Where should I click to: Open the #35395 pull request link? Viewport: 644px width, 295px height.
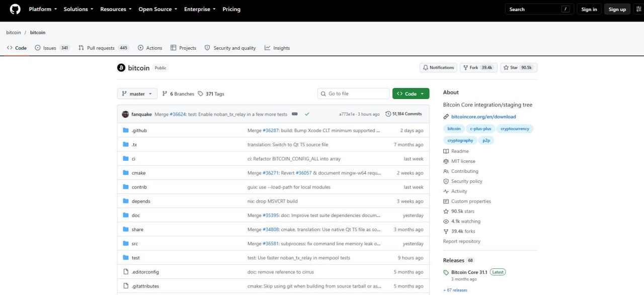click(x=271, y=215)
